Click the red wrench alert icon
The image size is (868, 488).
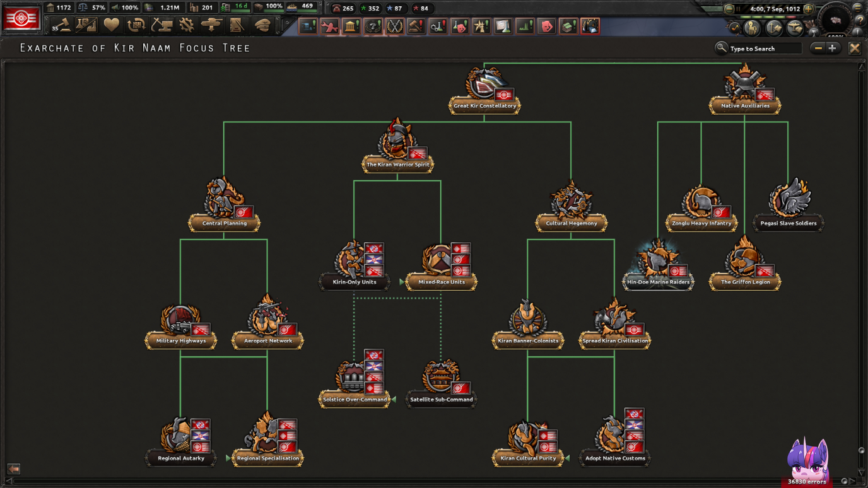329,26
